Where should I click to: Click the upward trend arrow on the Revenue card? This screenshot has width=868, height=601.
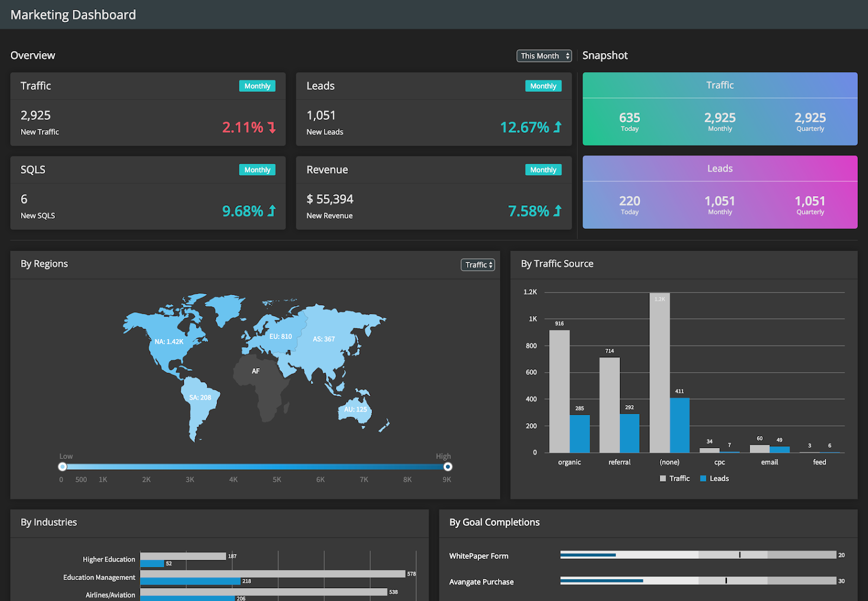[x=557, y=211]
